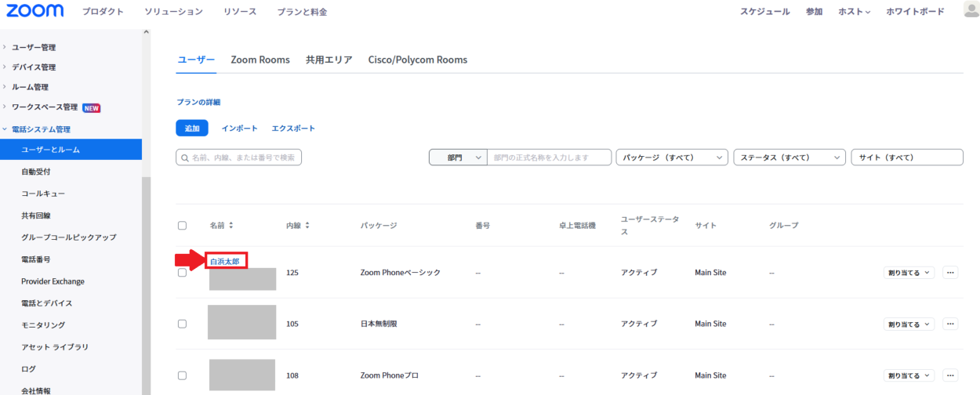Open the profile avatar icon

971,10
